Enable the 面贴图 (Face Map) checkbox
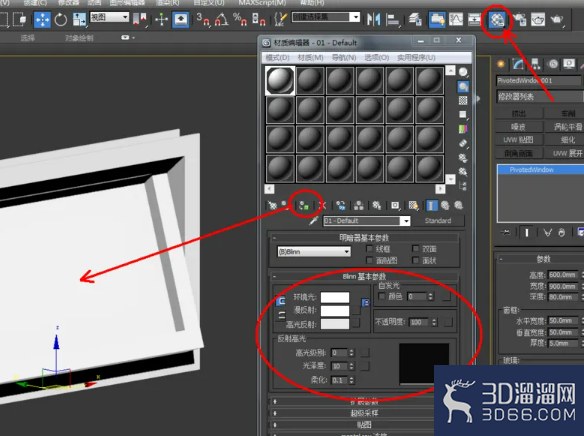584x436 pixels. 369,260
